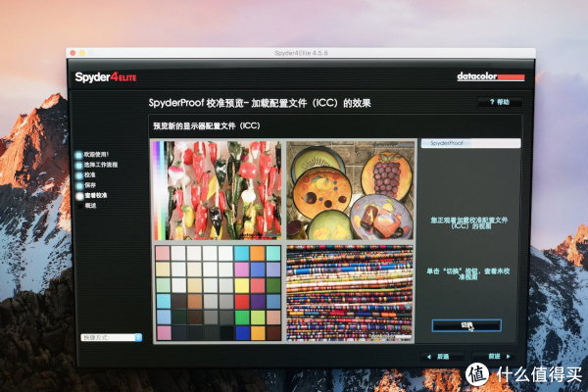The width and height of the screenshot is (588, 392).
Task: Click the color checker chart preview image
Action: tap(218, 293)
